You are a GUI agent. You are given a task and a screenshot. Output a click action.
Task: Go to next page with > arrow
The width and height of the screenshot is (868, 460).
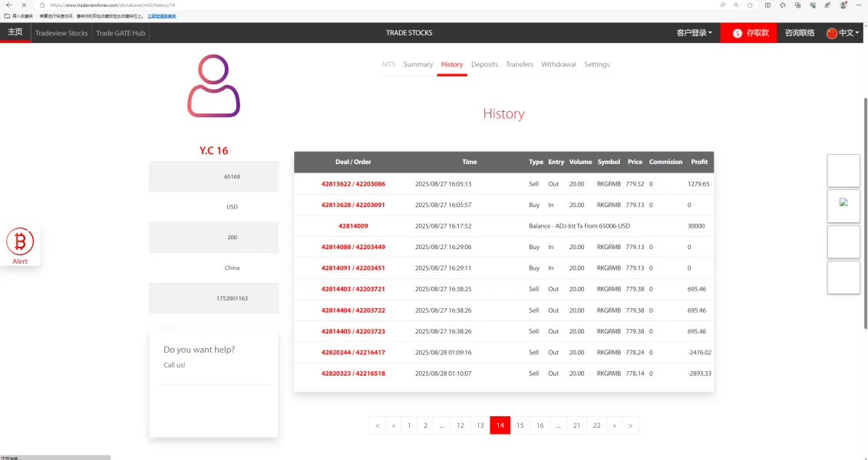(631, 426)
